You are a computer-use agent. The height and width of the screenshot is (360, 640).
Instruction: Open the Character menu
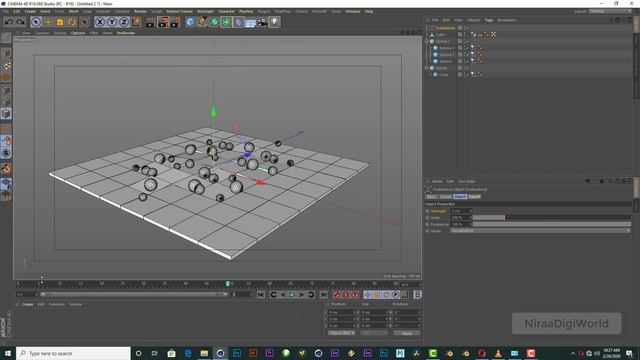coord(226,11)
